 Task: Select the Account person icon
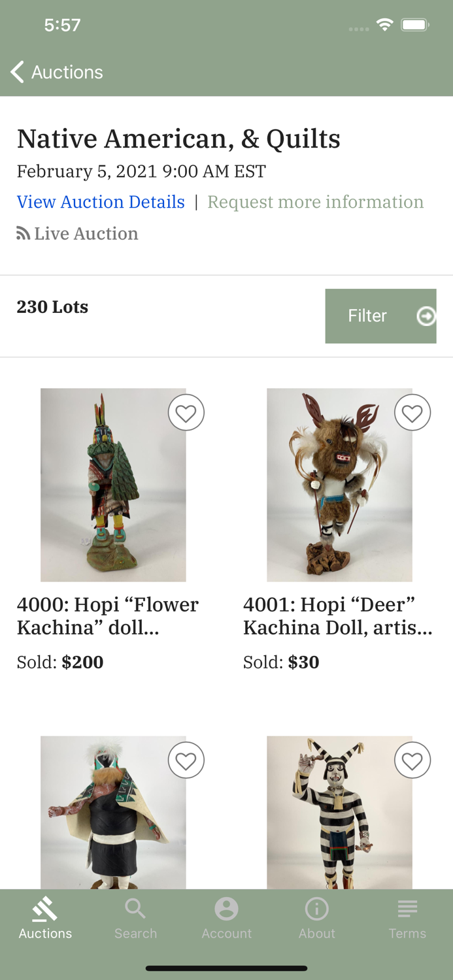[226, 908]
